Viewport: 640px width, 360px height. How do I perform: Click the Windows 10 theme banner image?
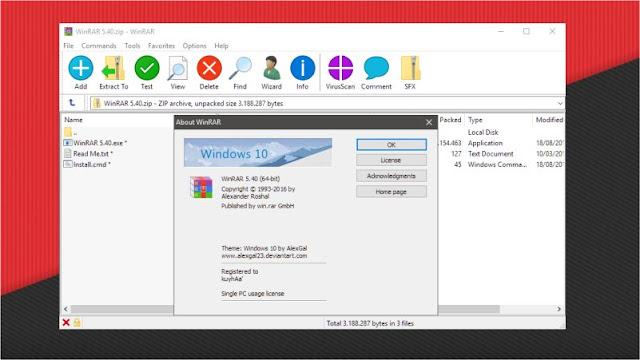258,152
